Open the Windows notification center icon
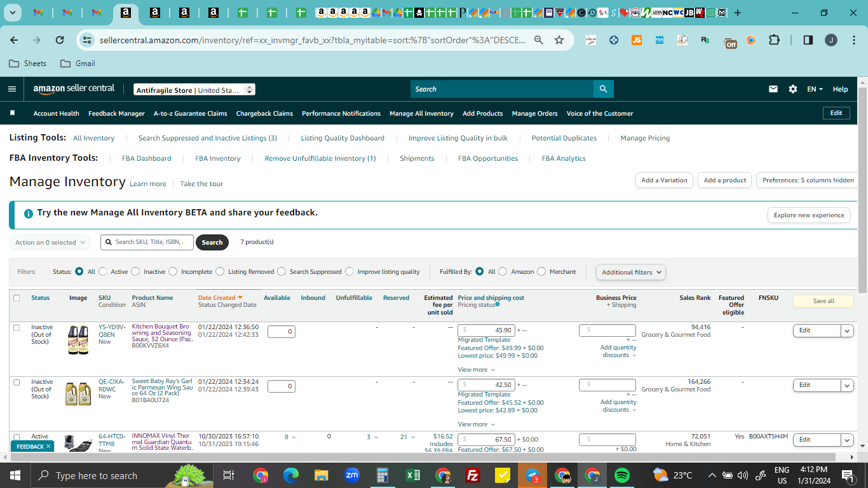 click(x=847, y=475)
